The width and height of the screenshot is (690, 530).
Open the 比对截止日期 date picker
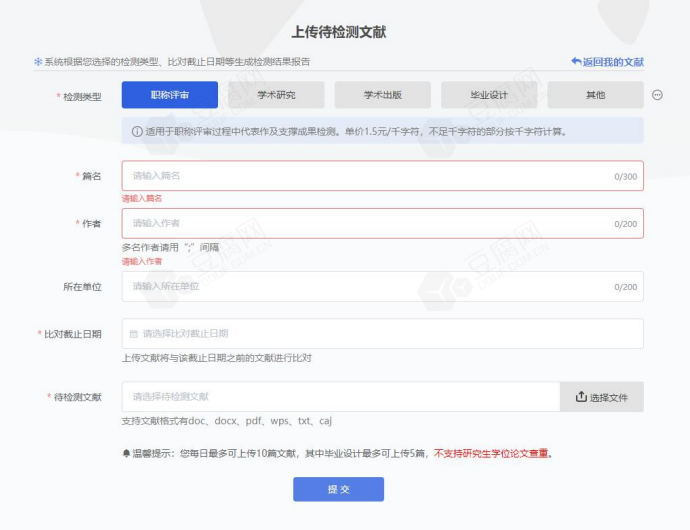pyautogui.click(x=382, y=334)
